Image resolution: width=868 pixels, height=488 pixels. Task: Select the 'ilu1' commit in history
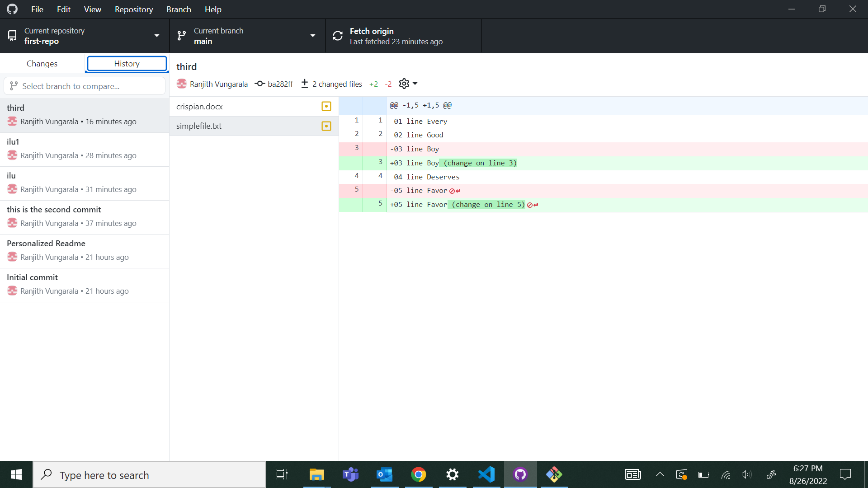pos(85,149)
